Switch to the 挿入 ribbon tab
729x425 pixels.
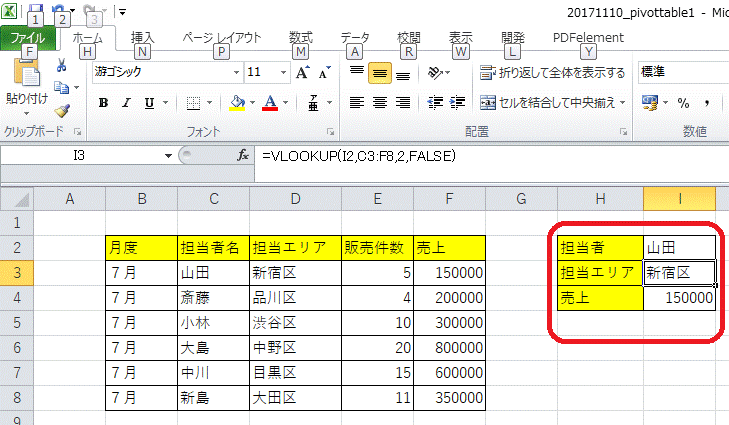pyautogui.click(x=143, y=37)
